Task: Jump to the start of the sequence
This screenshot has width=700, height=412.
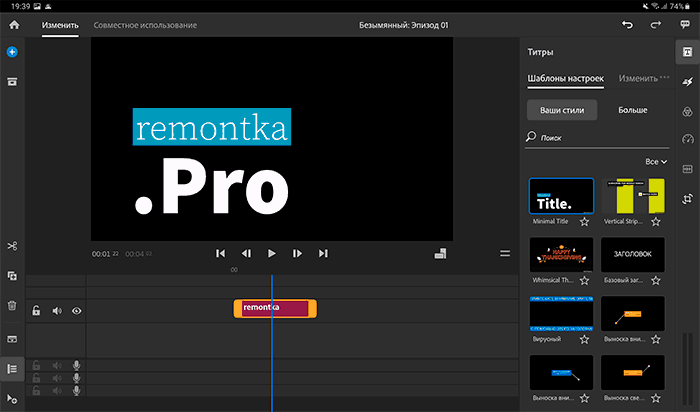Action: pos(221,254)
